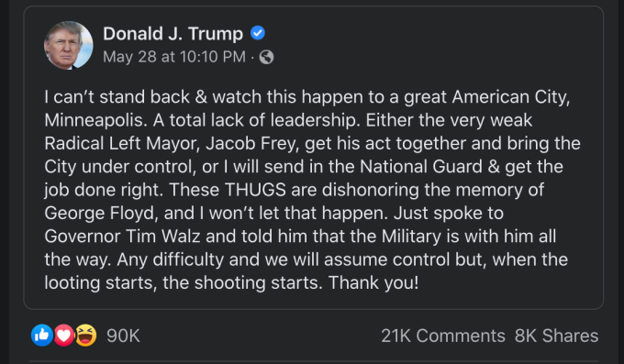The width and height of the screenshot is (624, 364).
Task: Open the Donald J. Trump profile name link
Action: tap(173, 33)
